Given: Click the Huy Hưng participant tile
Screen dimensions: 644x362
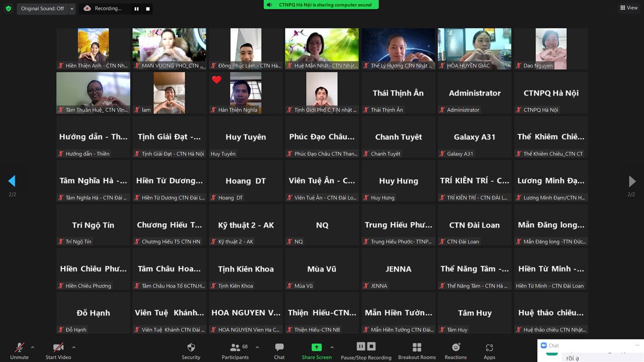Looking at the screenshot, I should coord(398,181).
